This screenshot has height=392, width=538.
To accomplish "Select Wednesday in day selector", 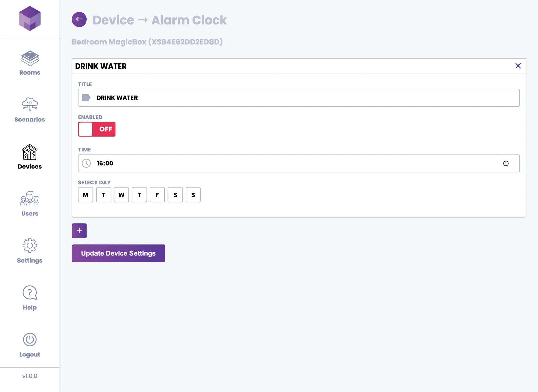I will pos(121,195).
